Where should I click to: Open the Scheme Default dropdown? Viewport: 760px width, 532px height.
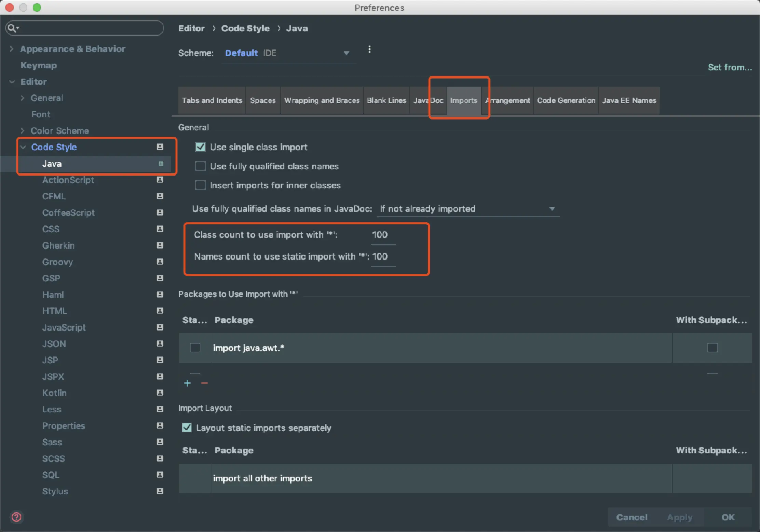pos(288,53)
